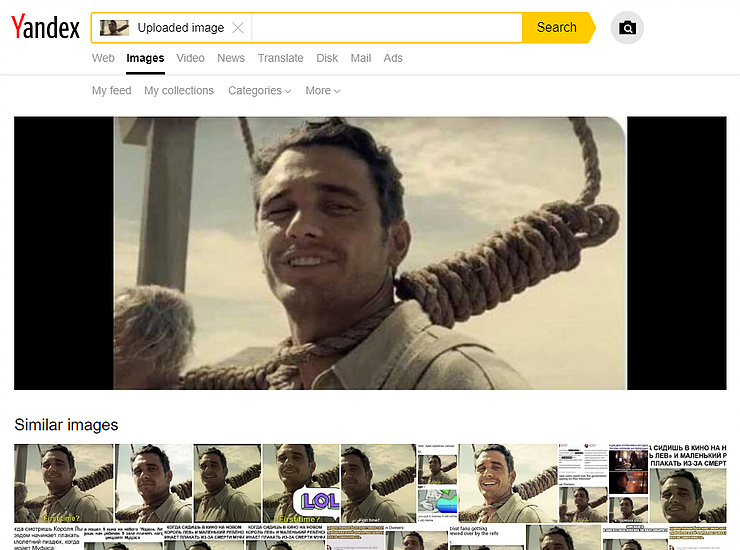
Task: Open similar image with LOL sticker
Action: [300, 483]
